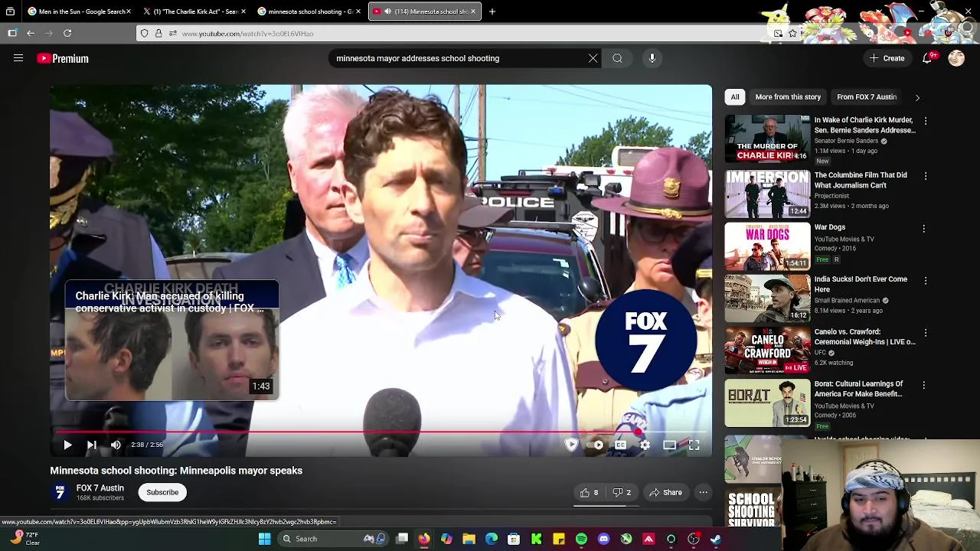Click the shield icon in player controls

pyautogui.click(x=571, y=445)
